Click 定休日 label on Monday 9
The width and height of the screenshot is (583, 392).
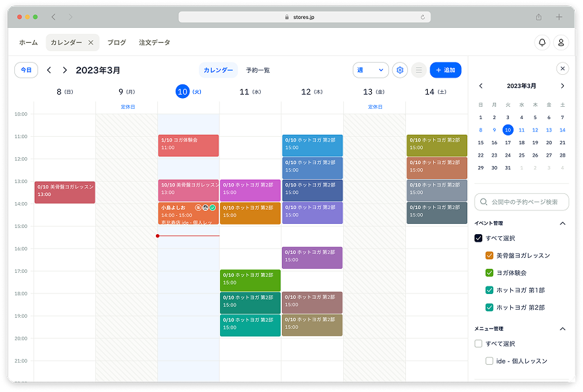pyautogui.click(x=128, y=107)
